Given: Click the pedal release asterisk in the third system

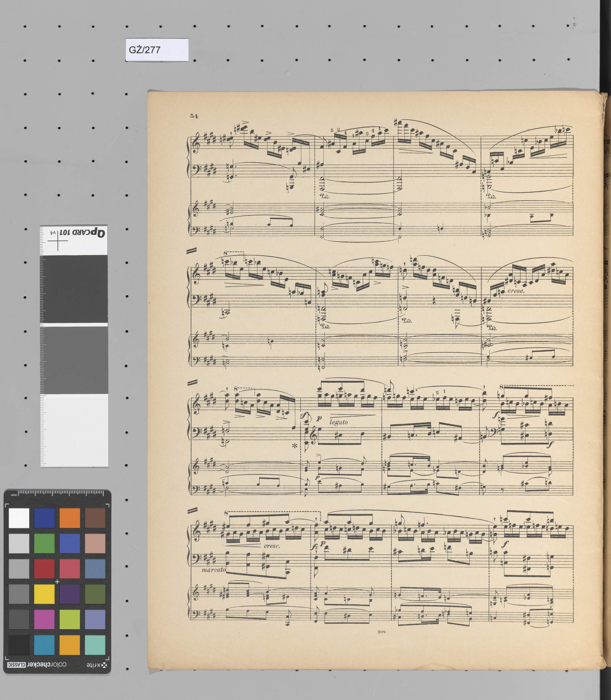Looking at the screenshot, I should click(x=295, y=446).
